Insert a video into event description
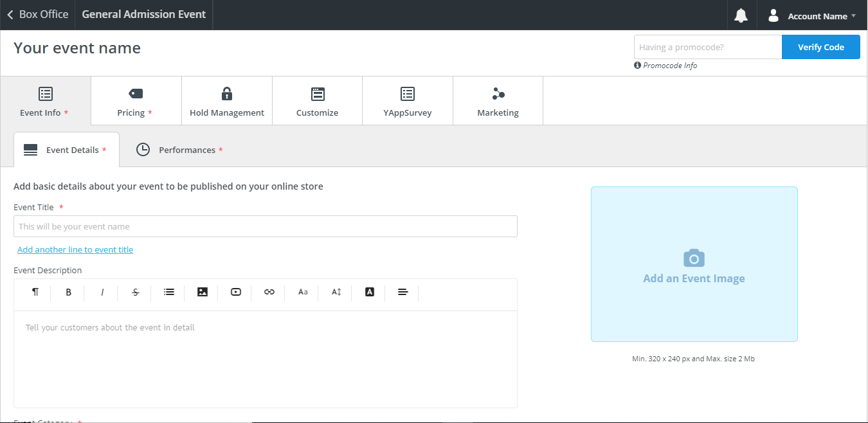Viewport: 868px width, 423px height. (x=236, y=292)
